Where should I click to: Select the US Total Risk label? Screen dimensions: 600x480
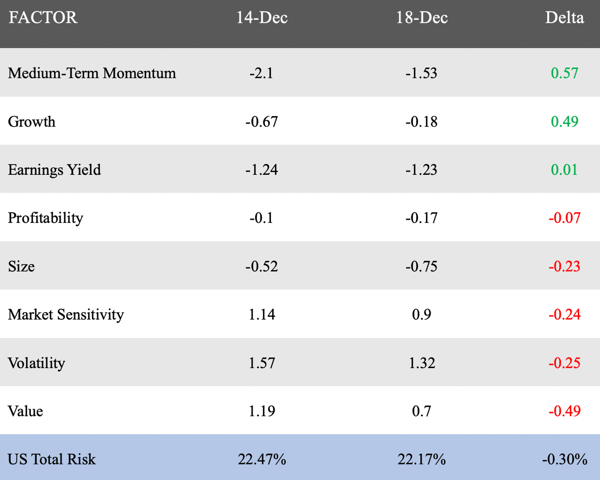click(x=52, y=459)
